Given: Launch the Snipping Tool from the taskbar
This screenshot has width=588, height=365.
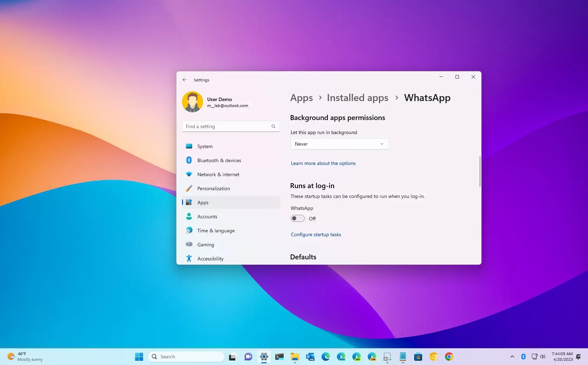Looking at the screenshot, I should [x=387, y=357].
